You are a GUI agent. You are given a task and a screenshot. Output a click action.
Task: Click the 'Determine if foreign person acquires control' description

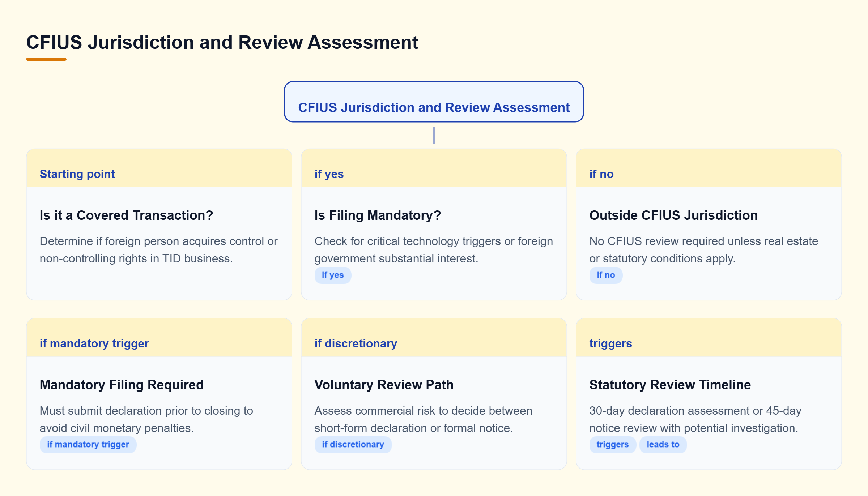159,250
